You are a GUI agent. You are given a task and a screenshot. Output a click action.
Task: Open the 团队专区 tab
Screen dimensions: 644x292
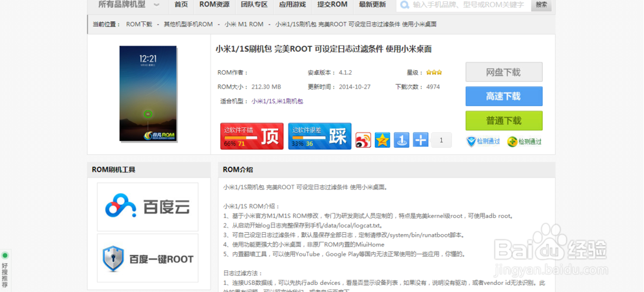pyautogui.click(x=254, y=5)
